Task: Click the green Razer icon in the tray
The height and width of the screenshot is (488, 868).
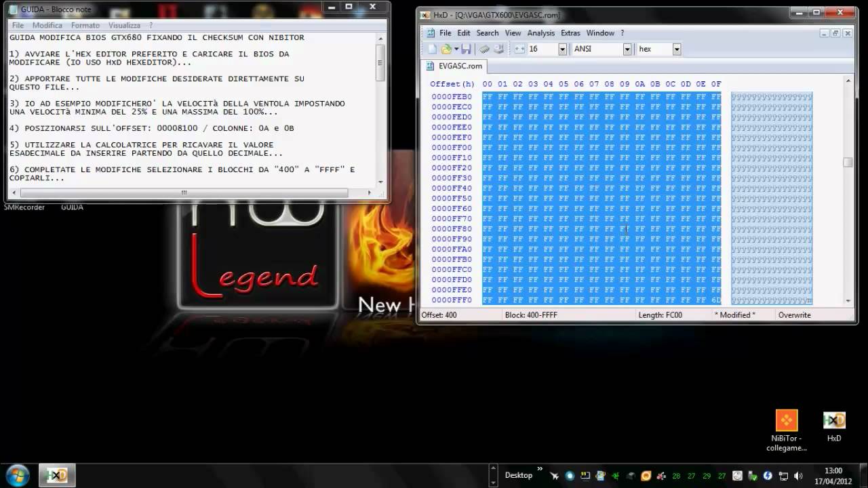Action: pyautogui.click(x=616, y=476)
